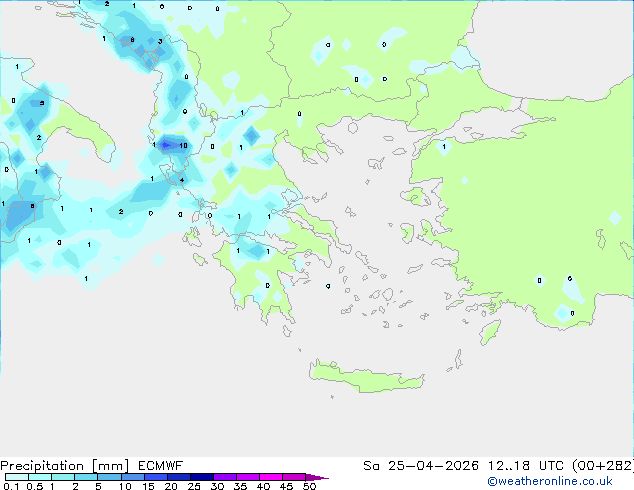
Task: Click the ECMWF model label
Action: [161, 466]
